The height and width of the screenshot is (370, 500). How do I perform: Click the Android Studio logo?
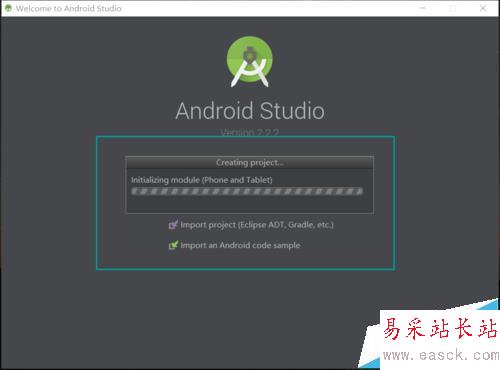click(250, 62)
